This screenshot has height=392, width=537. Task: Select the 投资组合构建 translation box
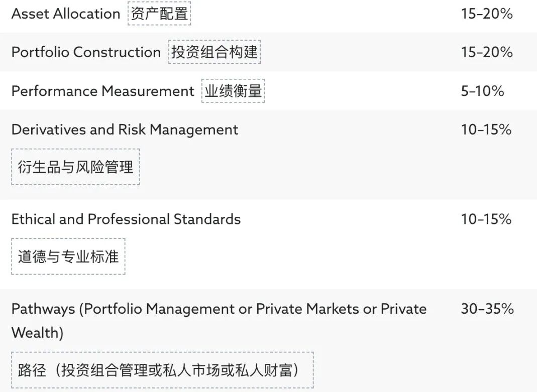click(x=214, y=52)
